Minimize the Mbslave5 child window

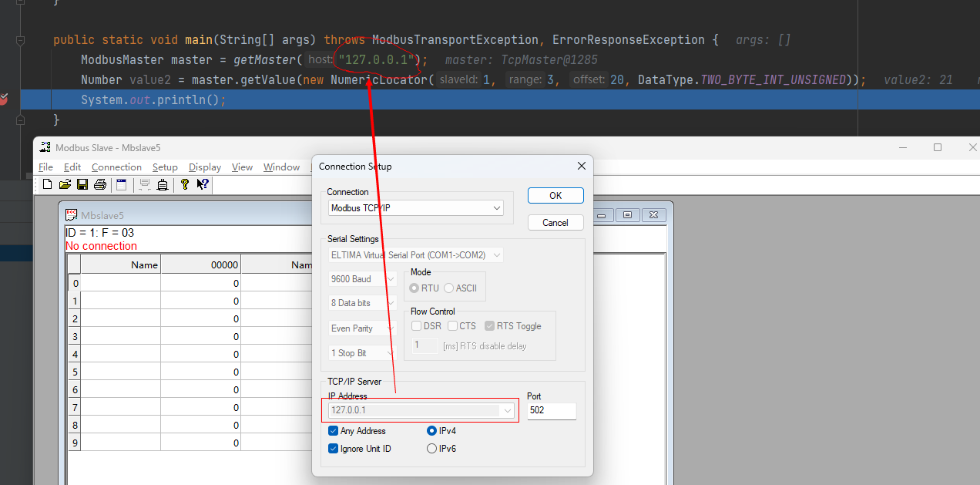603,215
